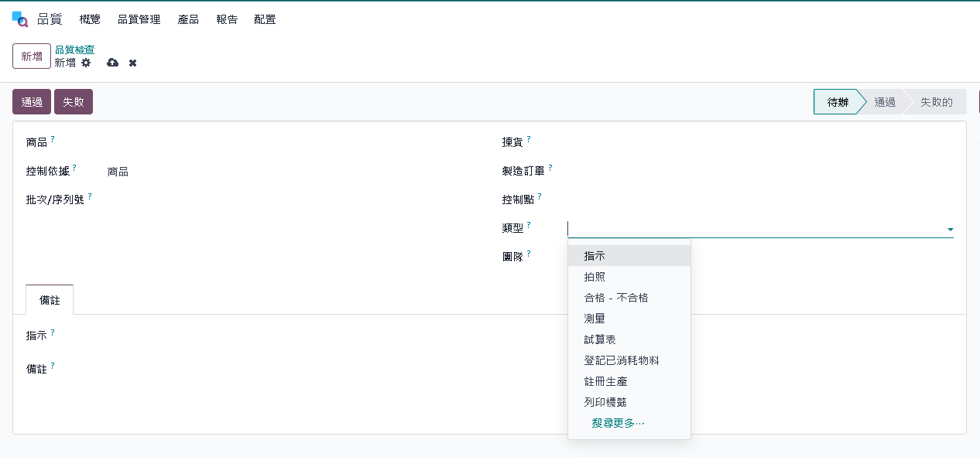Click the cloud save icon
The image size is (980, 457).
coord(112,63)
